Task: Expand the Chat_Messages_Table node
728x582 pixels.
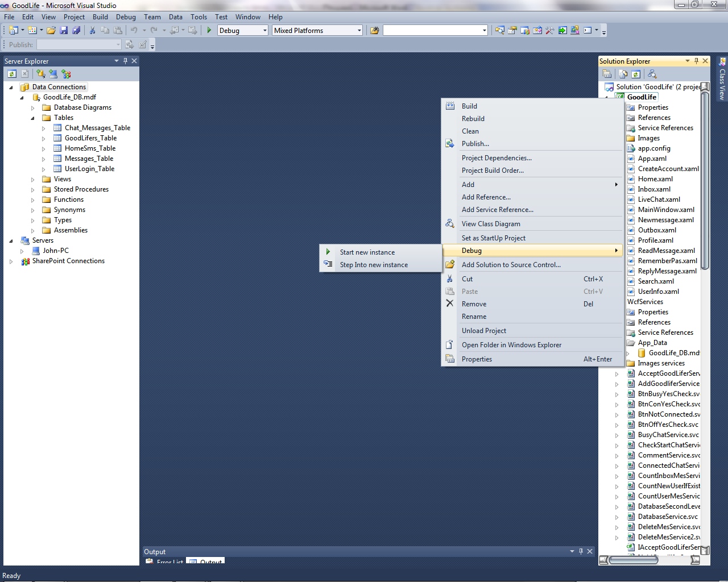Action: click(x=43, y=128)
